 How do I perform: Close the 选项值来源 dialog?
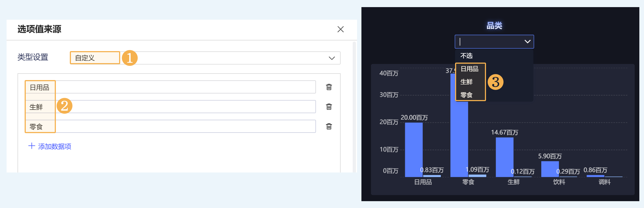[x=340, y=29]
